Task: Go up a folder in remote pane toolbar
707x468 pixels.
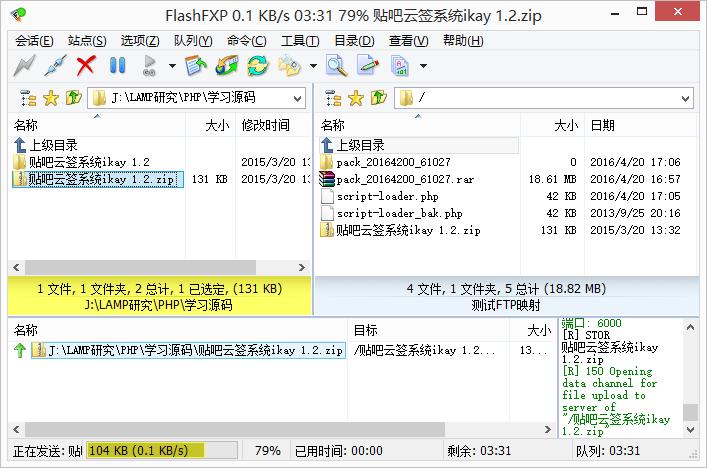Action: point(379,98)
